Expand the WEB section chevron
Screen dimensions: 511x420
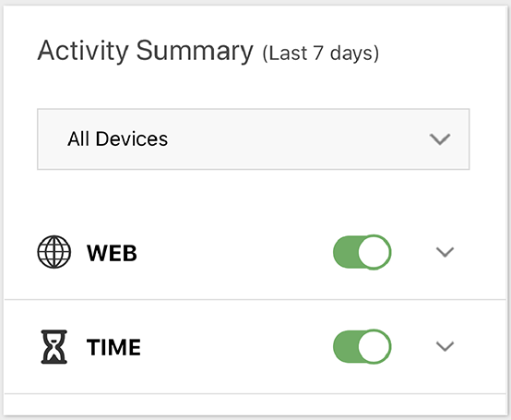445,252
